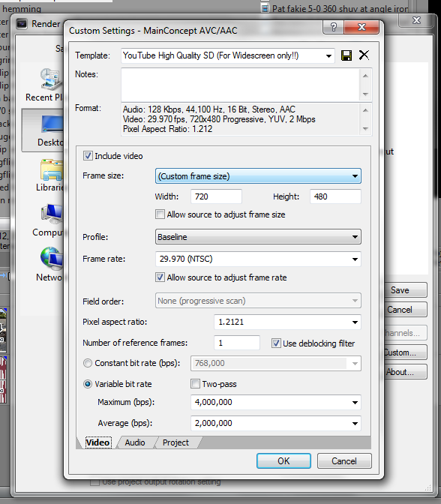Click OK in Custom Settings dialog
Image resolution: width=441 pixels, height=504 pixels.
pyautogui.click(x=283, y=461)
